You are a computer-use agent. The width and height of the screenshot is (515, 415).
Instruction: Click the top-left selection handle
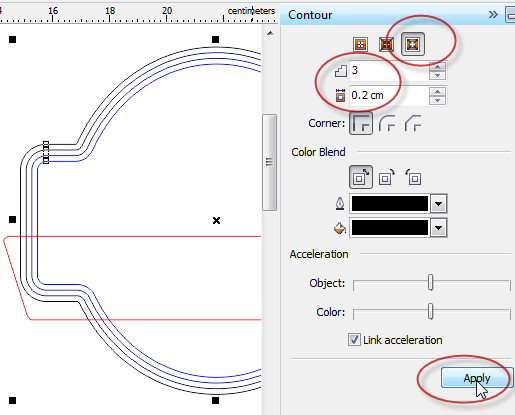pyautogui.click(x=12, y=40)
